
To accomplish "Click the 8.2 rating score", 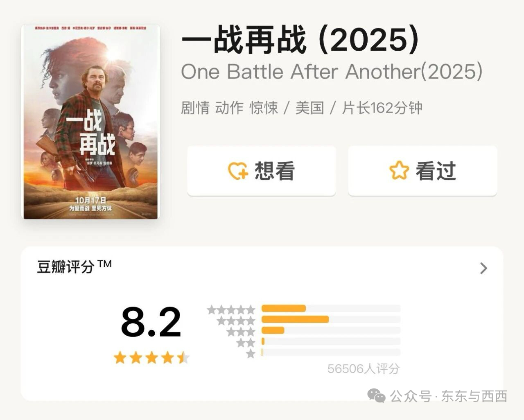I will pos(151,323).
